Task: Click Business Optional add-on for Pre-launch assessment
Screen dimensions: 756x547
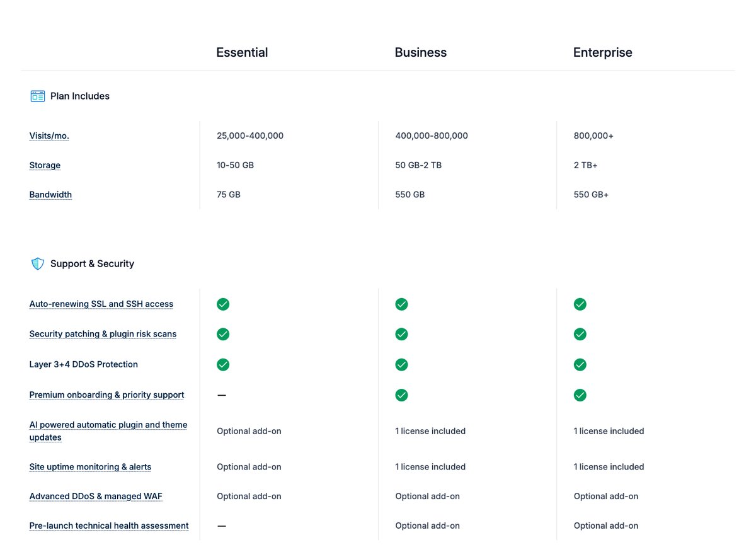Action: pyautogui.click(x=428, y=526)
